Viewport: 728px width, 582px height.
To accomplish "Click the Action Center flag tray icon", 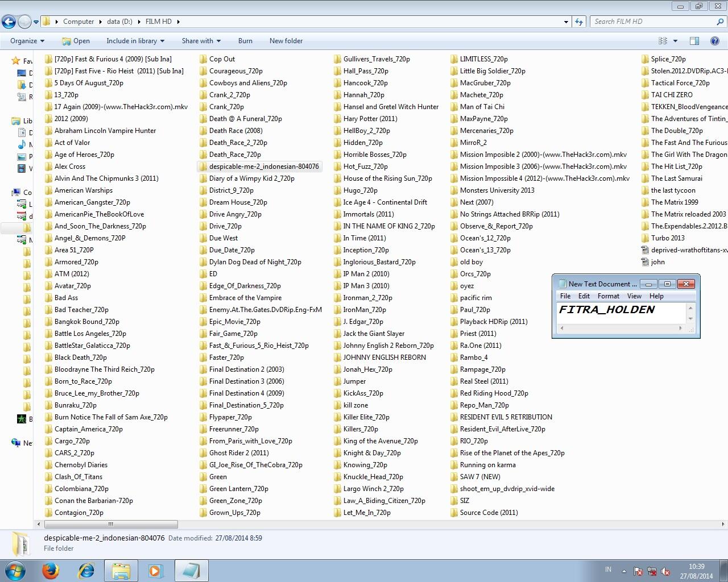I will click(638, 572).
